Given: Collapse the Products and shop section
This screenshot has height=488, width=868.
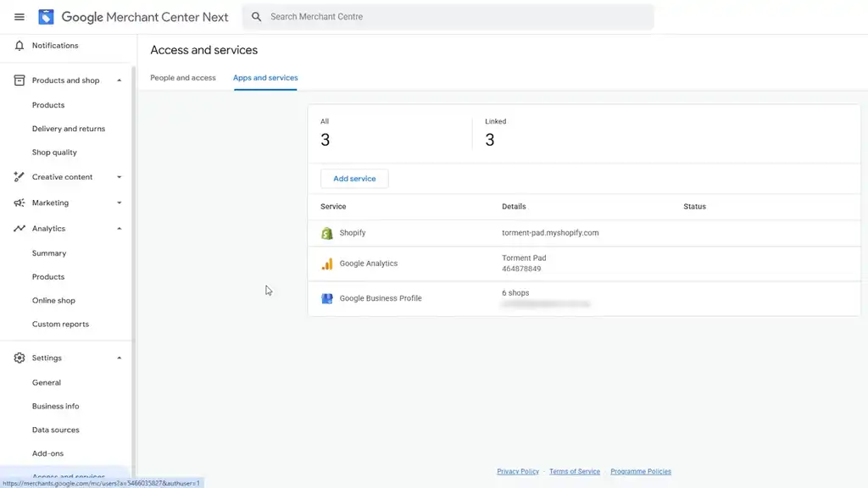Looking at the screenshot, I should point(119,80).
